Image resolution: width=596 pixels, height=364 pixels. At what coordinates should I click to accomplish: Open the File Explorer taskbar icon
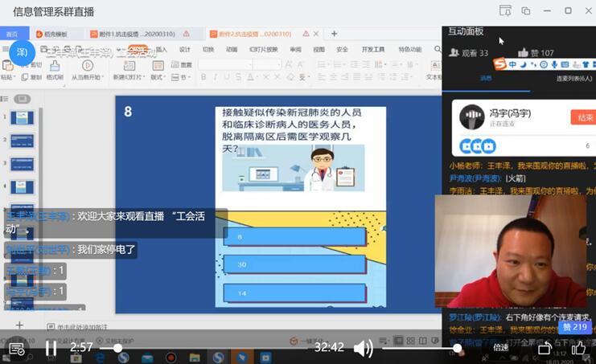point(195,357)
